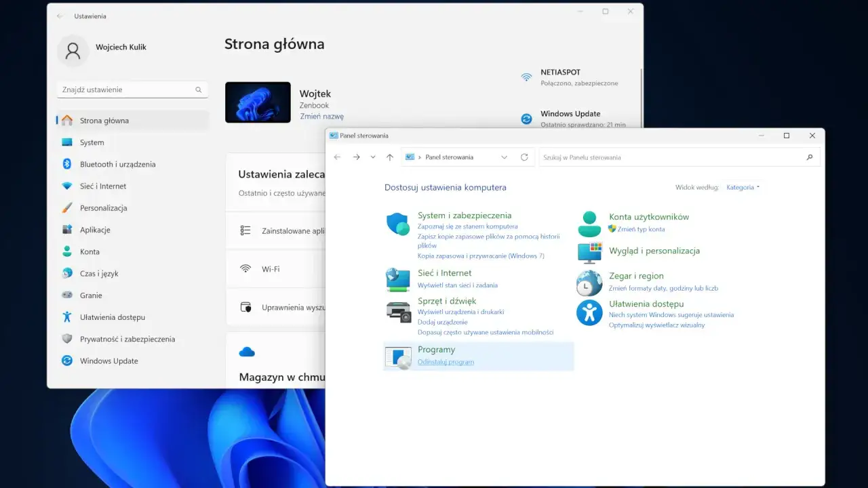This screenshot has width=868, height=488.
Task: Click the Wygląd i personalizacja monitor icon
Action: (x=589, y=253)
